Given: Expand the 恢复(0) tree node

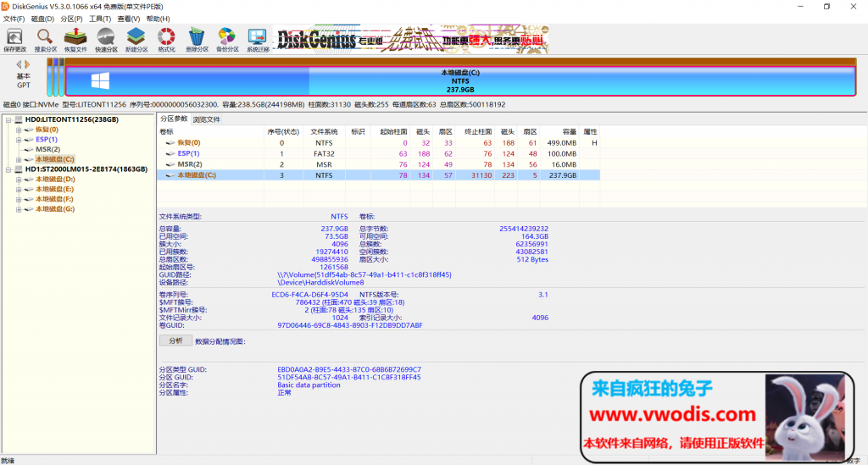Looking at the screenshot, I should (19, 130).
